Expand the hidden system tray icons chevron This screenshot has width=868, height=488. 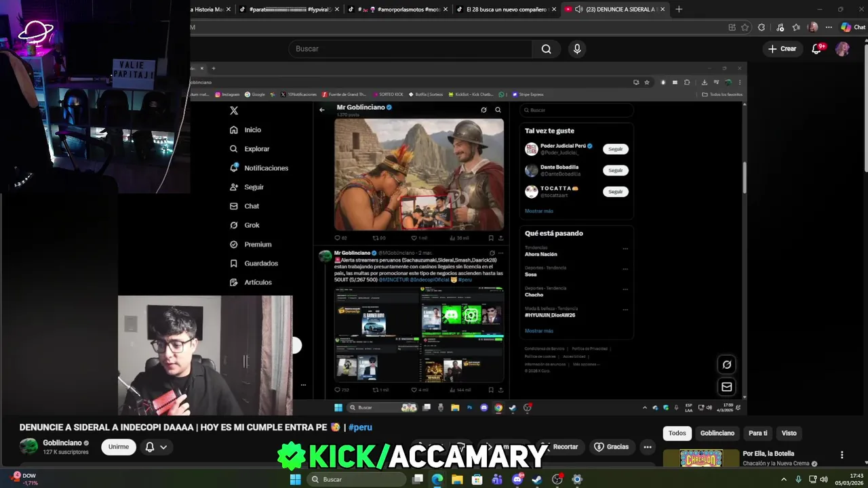pyautogui.click(x=784, y=479)
